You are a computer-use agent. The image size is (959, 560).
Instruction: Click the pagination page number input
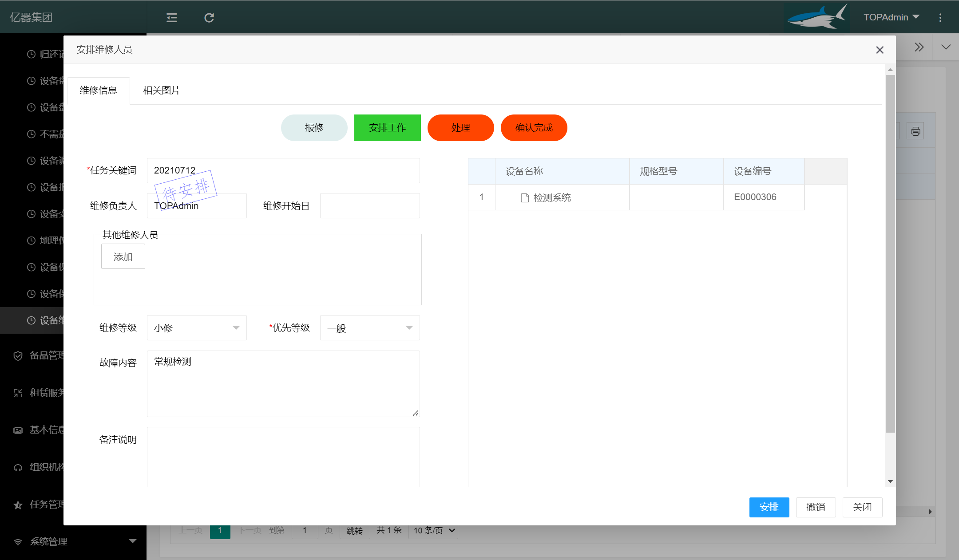pyautogui.click(x=305, y=531)
